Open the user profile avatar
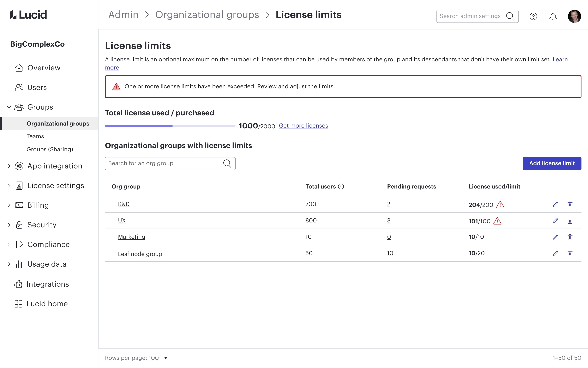The image size is (588, 368). [574, 16]
